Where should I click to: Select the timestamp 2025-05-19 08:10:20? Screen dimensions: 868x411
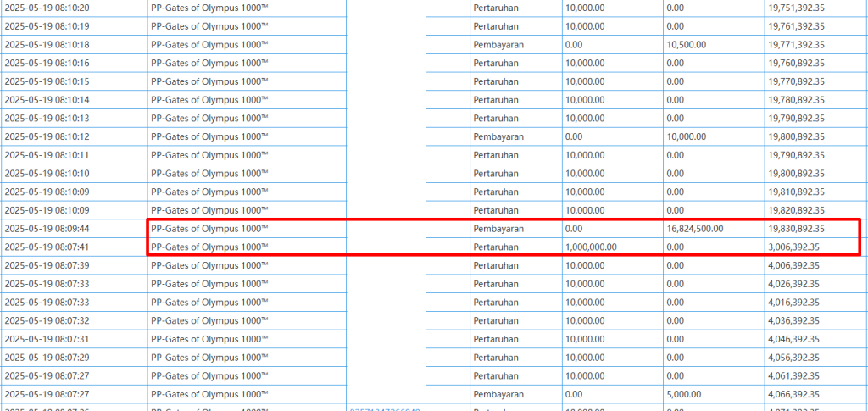coord(47,8)
